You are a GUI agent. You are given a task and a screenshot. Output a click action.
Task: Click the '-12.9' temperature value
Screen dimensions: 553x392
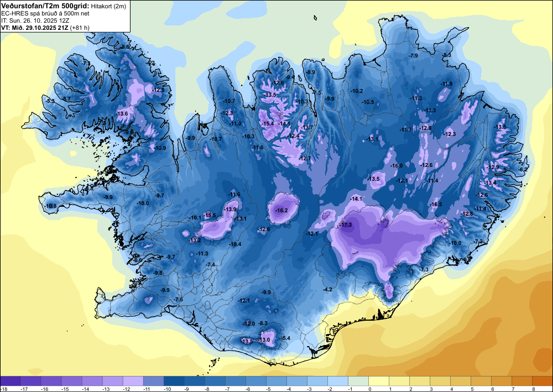[x=493, y=167]
